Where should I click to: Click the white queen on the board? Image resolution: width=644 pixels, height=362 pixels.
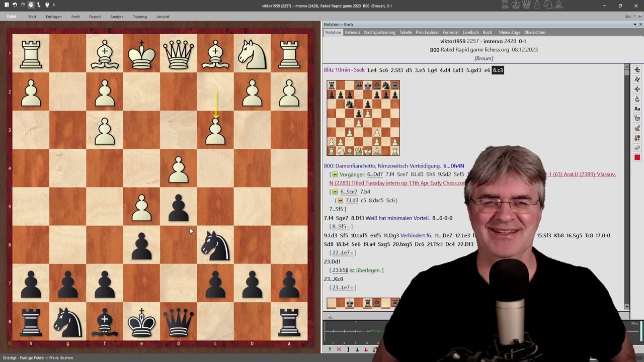[179, 54]
